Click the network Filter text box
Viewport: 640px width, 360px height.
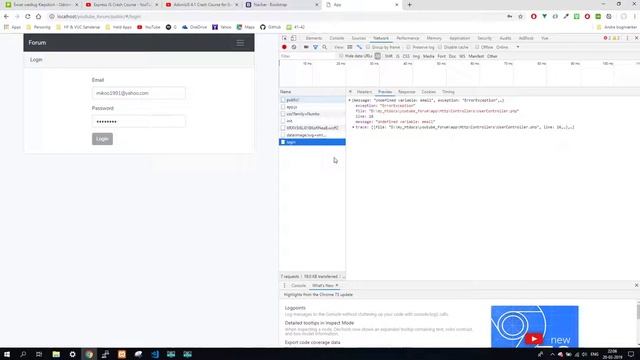point(308,56)
